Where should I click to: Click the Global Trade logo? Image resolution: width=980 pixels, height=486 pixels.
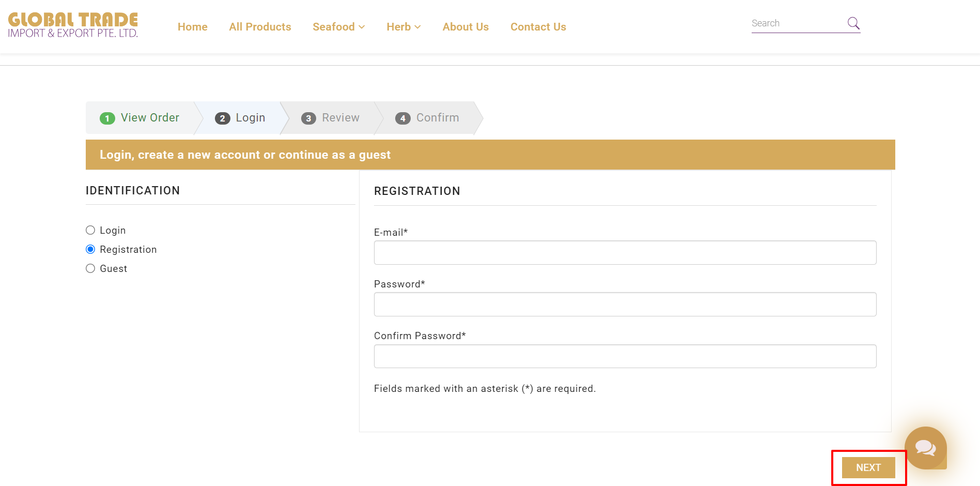tap(73, 25)
